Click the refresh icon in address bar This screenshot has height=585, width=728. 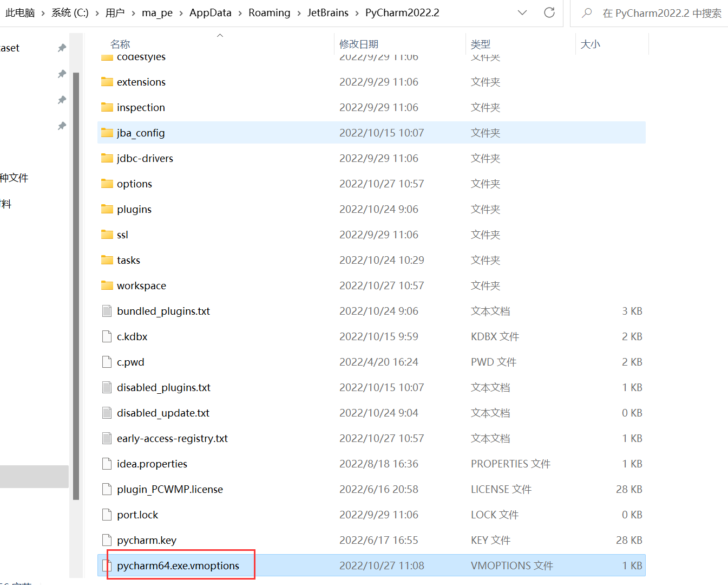549,12
